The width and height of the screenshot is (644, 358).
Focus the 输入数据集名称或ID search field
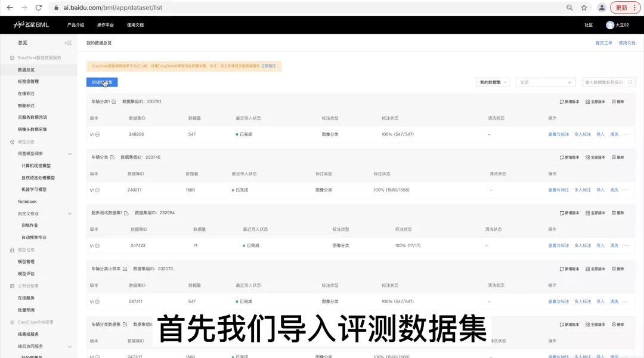(608, 82)
